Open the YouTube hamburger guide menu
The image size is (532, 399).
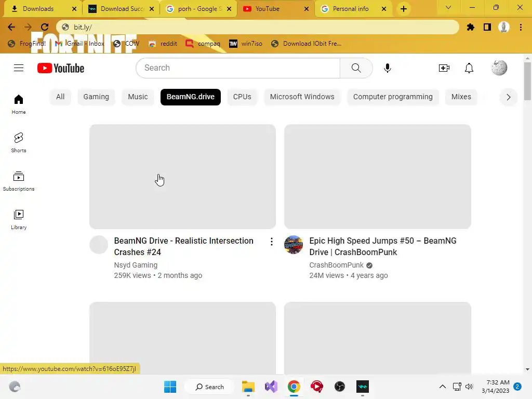click(19, 68)
